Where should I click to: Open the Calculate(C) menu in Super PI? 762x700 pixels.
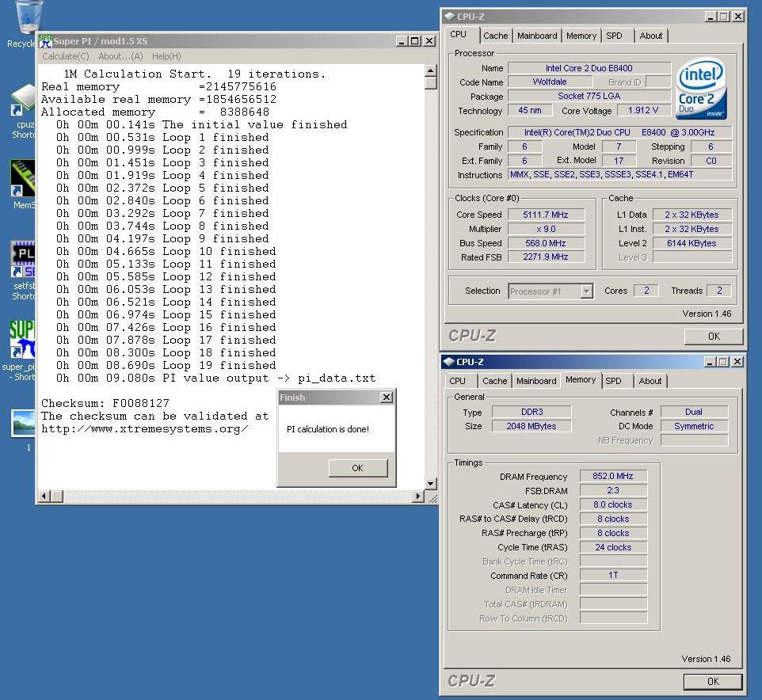point(66,56)
